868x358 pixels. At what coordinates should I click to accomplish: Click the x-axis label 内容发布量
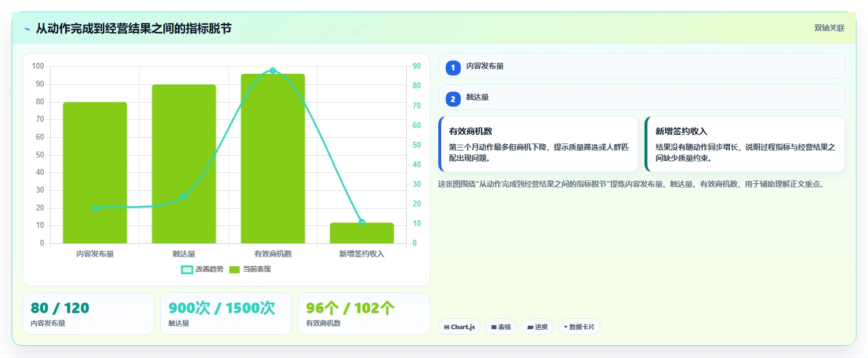point(95,254)
